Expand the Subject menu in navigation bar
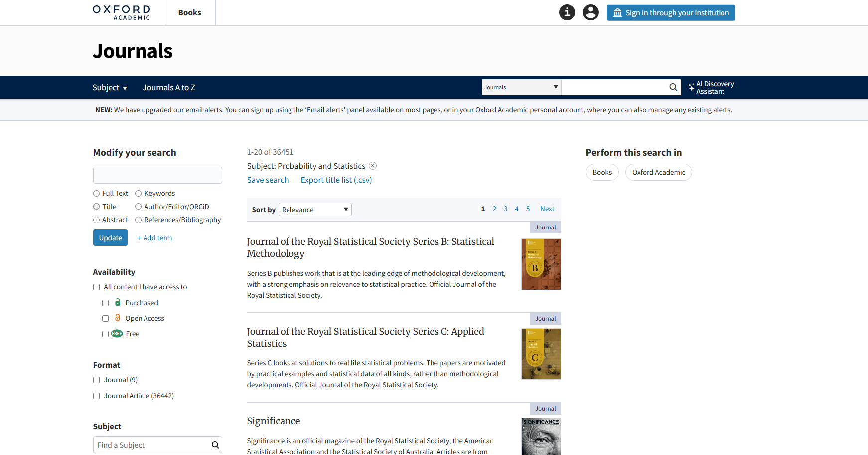 pos(110,88)
